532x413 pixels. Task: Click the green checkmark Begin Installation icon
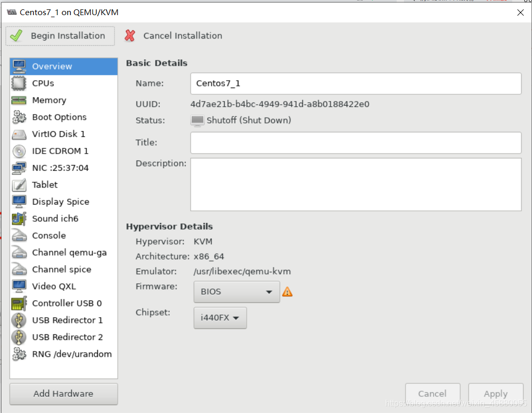pyautogui.click(x=16, y=35)
